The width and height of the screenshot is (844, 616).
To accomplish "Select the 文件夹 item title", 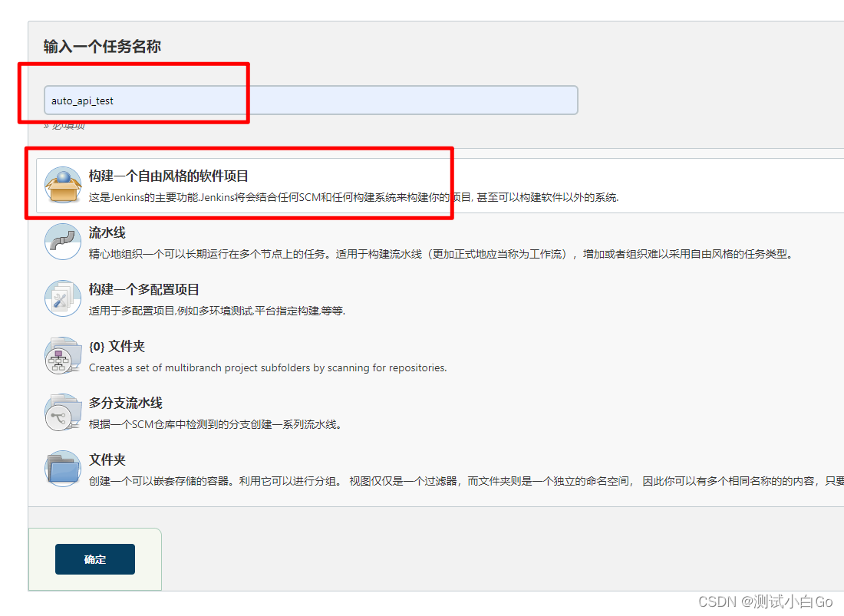I will point(107,460).
